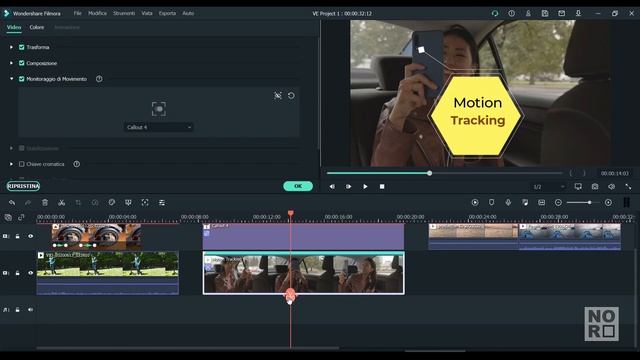Click the RIPRISTINA button
Viewport: 640px width, 360px height.
click(23, 186)
